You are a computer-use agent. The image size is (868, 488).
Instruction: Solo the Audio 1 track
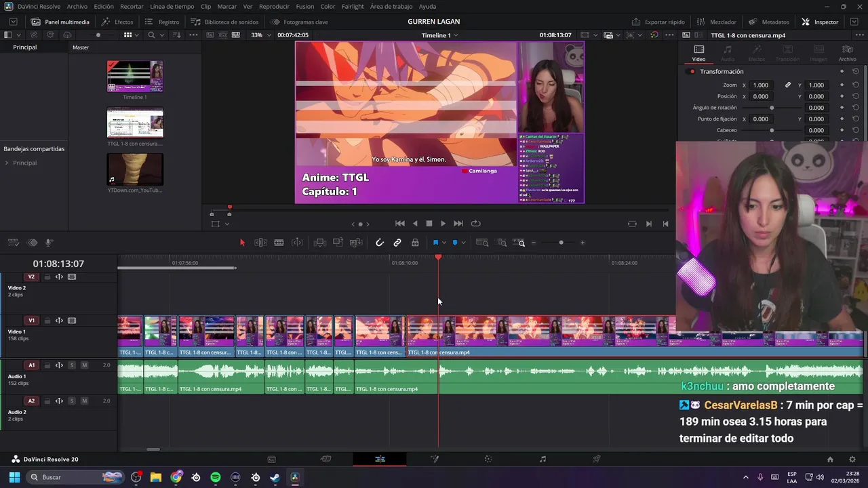pos(72,365)
